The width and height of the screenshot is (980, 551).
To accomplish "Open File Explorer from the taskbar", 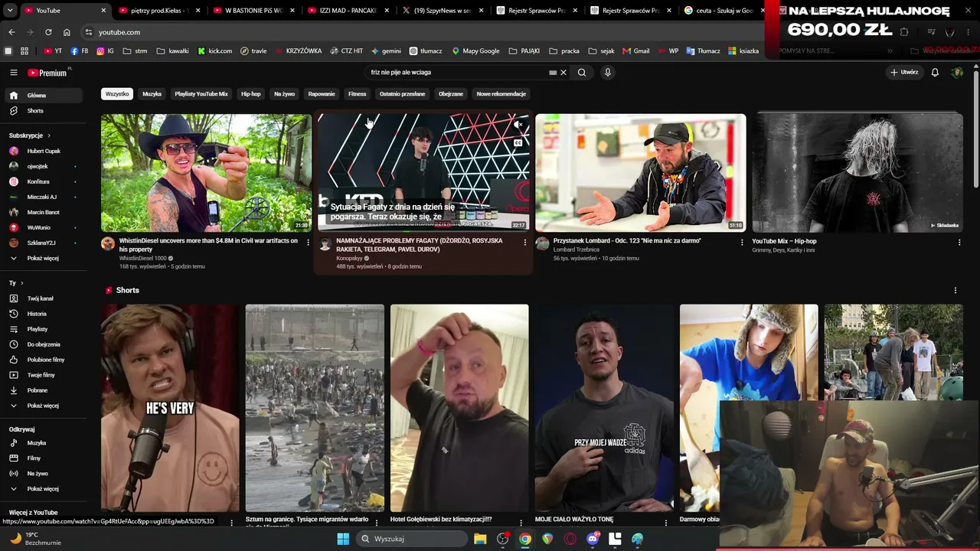I will (x=480, y=539).
